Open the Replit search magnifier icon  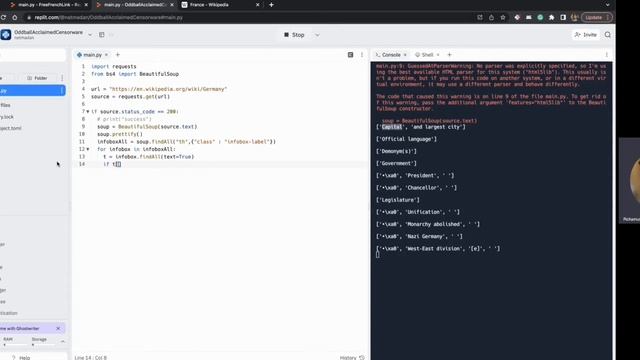click(608, 35)
